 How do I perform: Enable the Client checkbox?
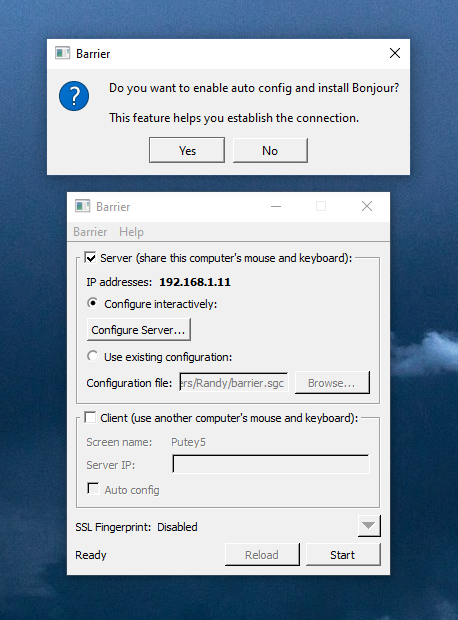(91, 418)
